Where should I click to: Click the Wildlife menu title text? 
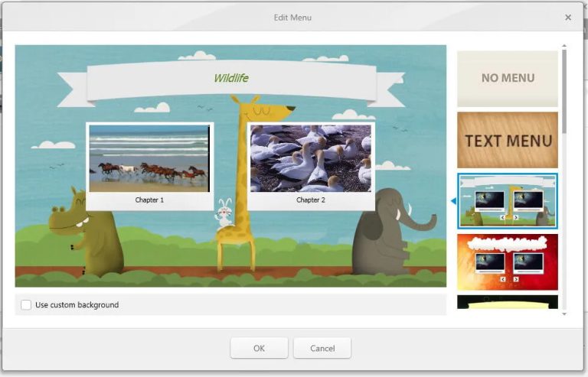230,78
